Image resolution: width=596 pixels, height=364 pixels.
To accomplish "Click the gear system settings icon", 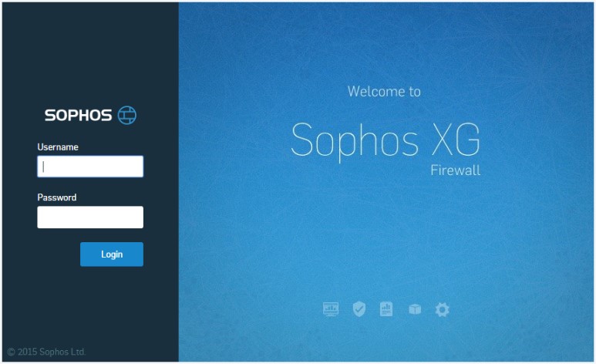I will click(442, 309).
